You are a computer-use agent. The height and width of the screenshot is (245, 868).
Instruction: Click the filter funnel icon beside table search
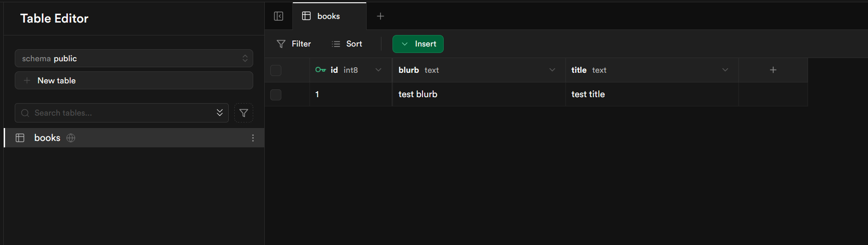click(x=244, y=113)
